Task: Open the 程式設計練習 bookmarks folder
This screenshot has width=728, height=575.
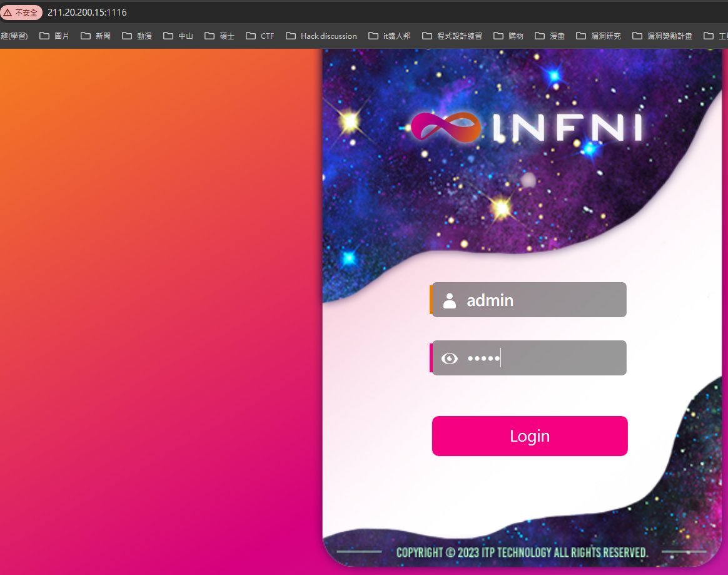Action: pyautogui.click(x=452, y=36)
